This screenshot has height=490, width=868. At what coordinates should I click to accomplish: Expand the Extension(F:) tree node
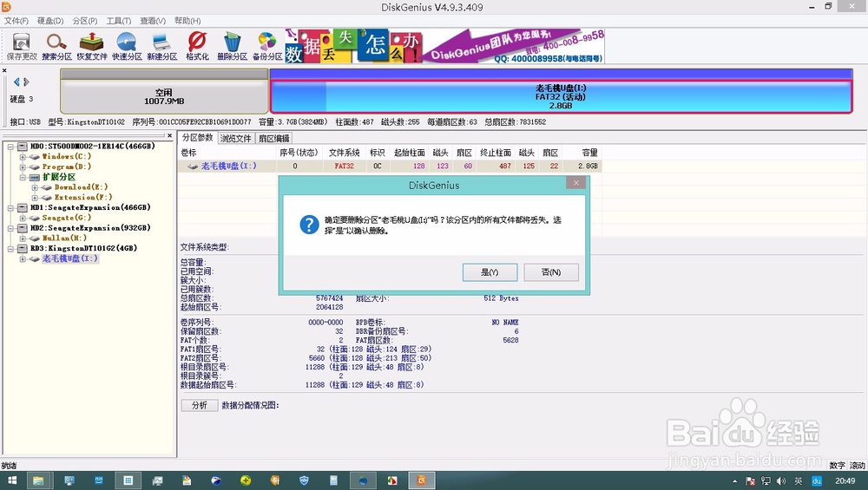click(x=35, y=198)
